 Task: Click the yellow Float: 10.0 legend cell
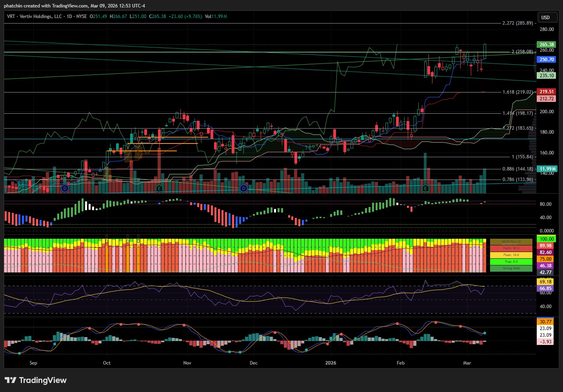tap(511, 255)
